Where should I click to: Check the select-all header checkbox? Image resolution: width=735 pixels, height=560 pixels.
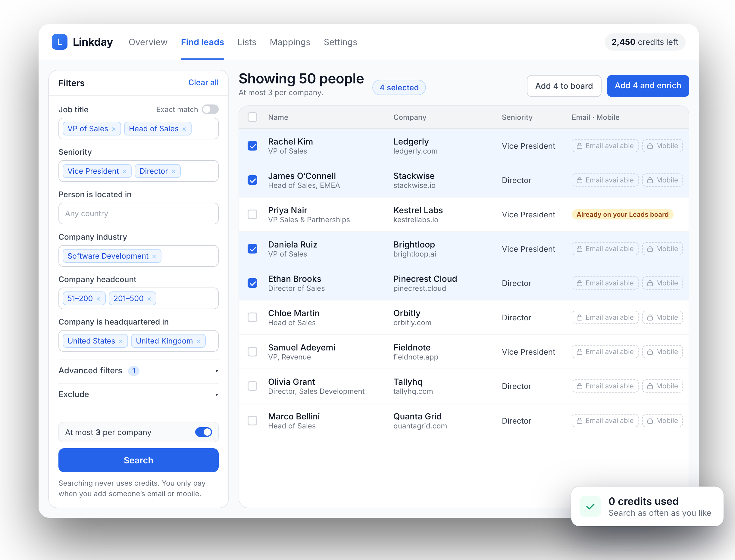(x=252, y=117)
